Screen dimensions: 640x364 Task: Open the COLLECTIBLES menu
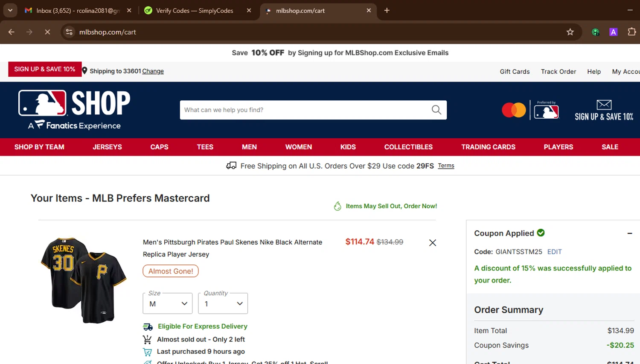[408, 147]
